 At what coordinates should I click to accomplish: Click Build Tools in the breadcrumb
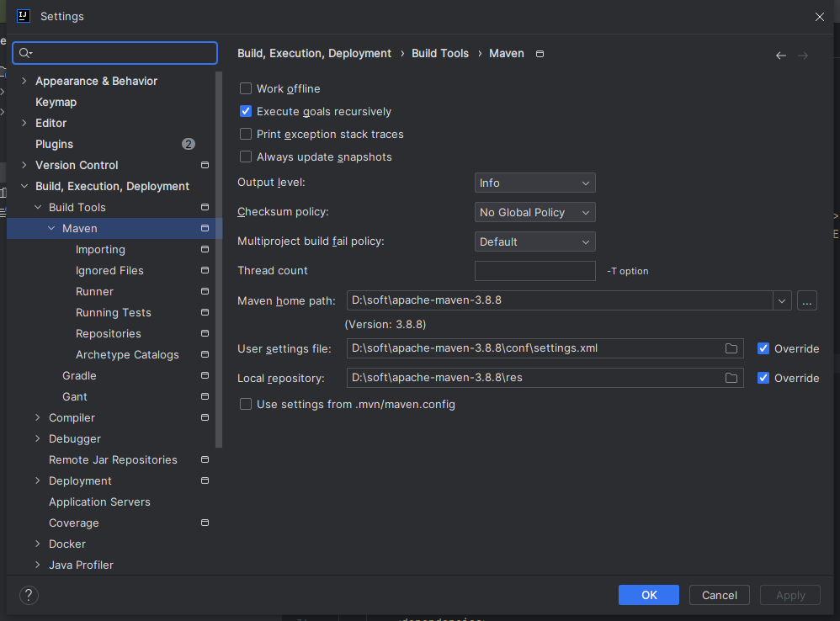(440, 54)
